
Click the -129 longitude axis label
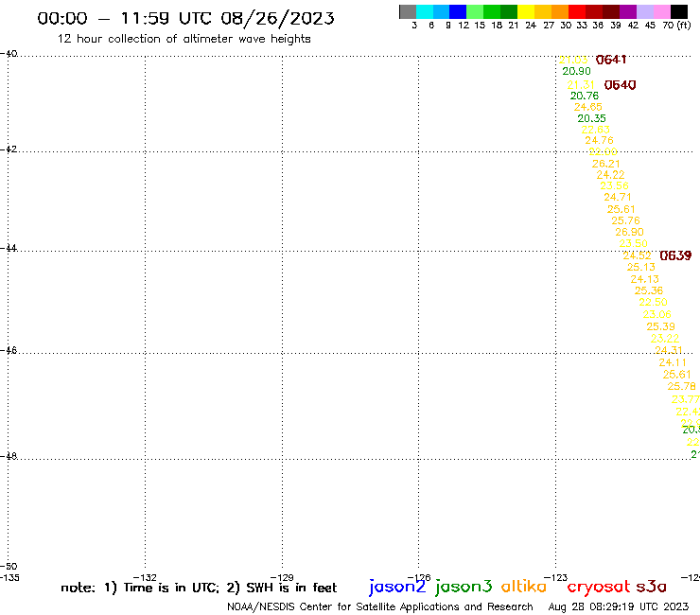(x=282, y=577)
